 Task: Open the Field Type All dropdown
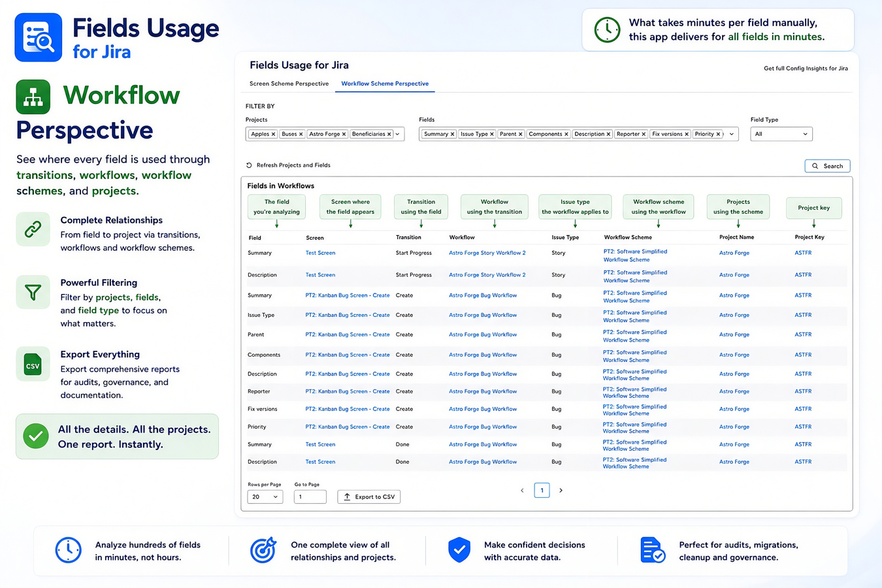[781, 134]
